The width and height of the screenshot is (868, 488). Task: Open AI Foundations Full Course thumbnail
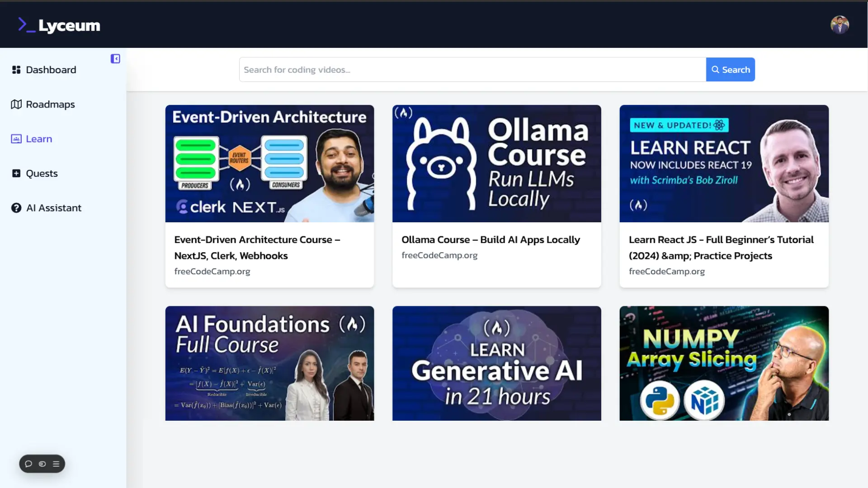pyautogui.click(x=269, y=363)
